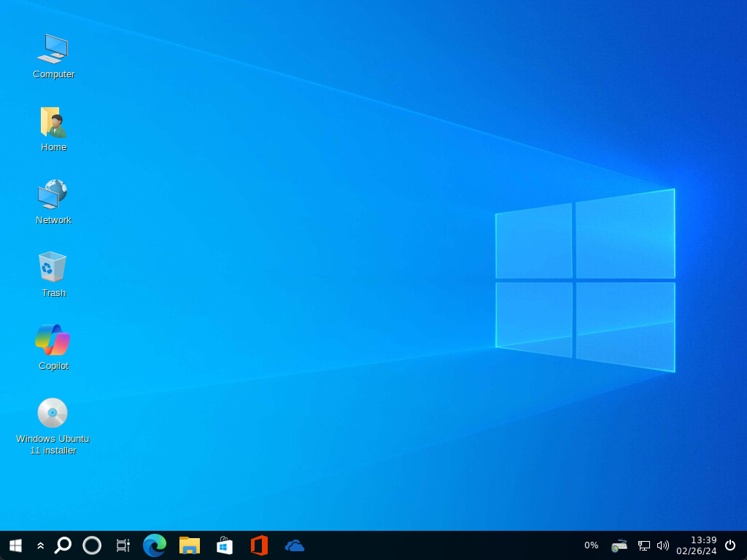The width and height of the screenshot is (747, 560).
Task: Select the Copilot desktop shortcut
Action: (53, 341)
